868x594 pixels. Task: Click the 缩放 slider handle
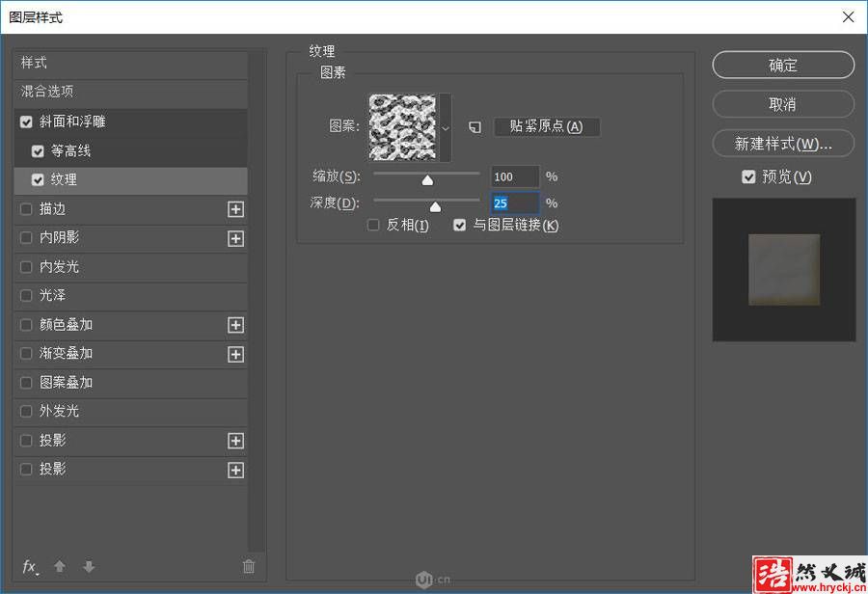click(x=427, y=180)
